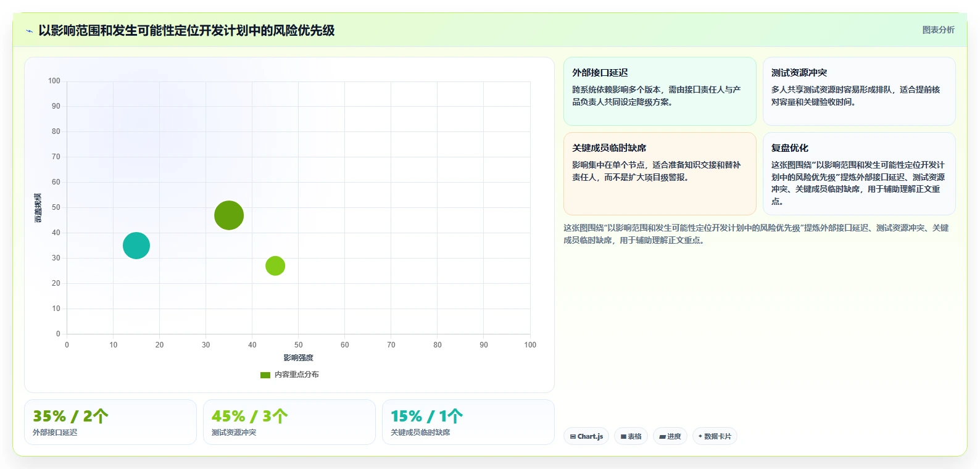Click the 影响强度 x-axis label
This screenshot has width=980, height=469.
pyautogui.click(x=299, y=358)
